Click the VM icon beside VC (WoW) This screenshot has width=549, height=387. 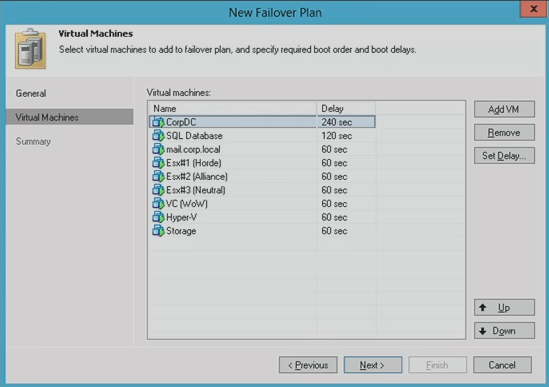pyautogui.click(x=158, y=204)
